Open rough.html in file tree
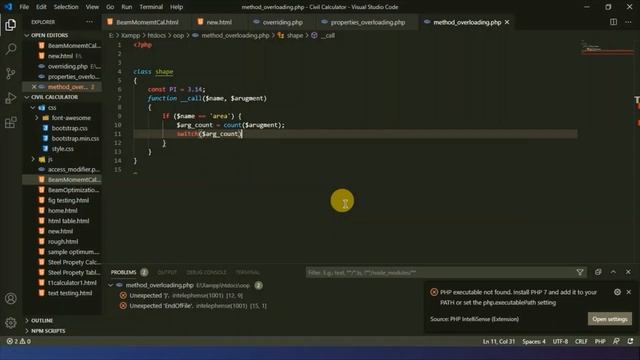 coord(62,242)
